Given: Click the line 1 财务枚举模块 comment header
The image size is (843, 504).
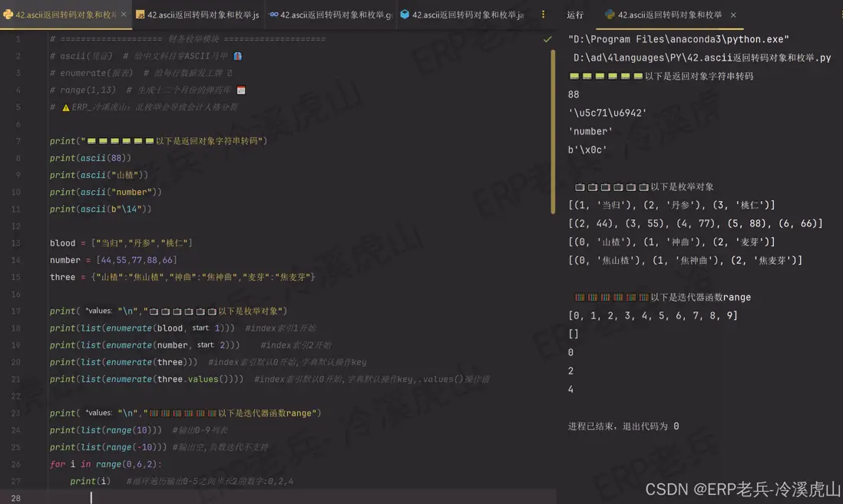Looking at the screenshot, I should coord(187,39).
